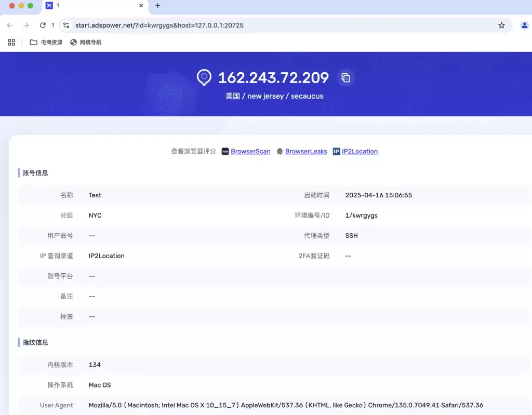The height and width of the screenshot is (415, 532).
Task: Open site information icon in address bar
Action: [66, 25]
